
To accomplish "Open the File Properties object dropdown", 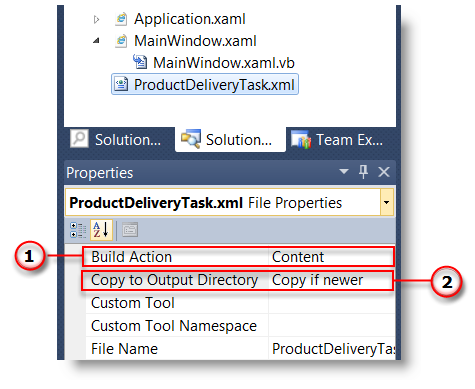I will 387,202.
